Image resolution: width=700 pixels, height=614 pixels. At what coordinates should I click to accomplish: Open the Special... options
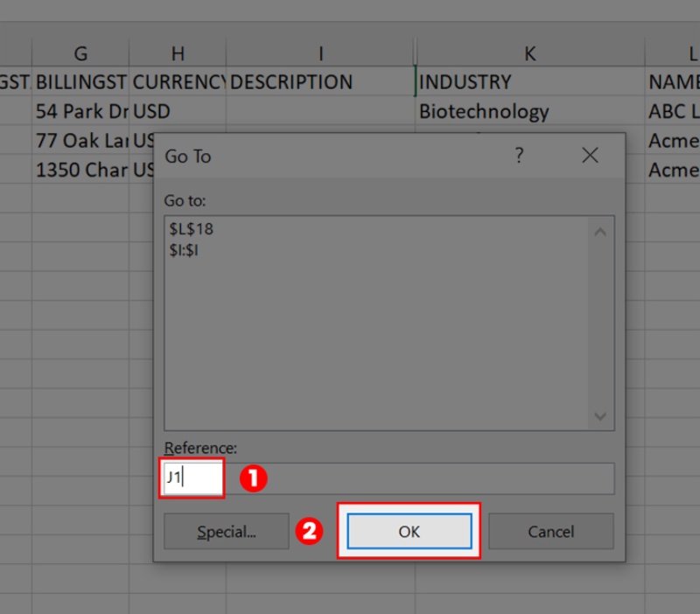pos(226,532)
